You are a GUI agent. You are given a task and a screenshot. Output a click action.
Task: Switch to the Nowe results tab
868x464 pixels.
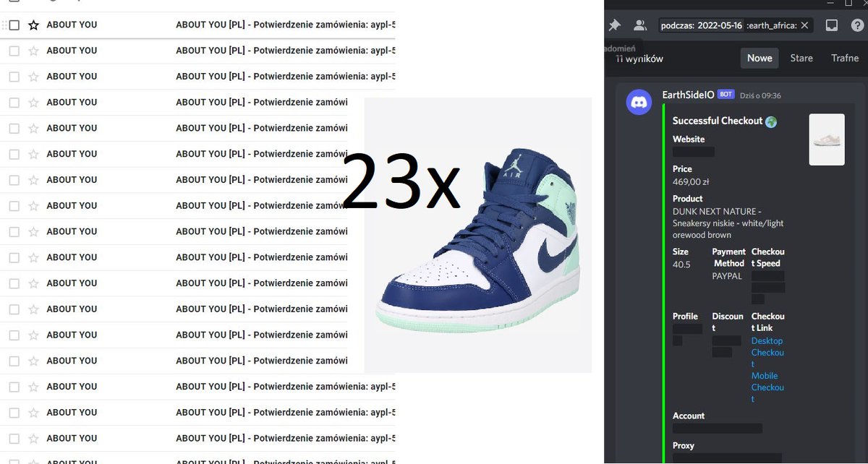point(759,58)
